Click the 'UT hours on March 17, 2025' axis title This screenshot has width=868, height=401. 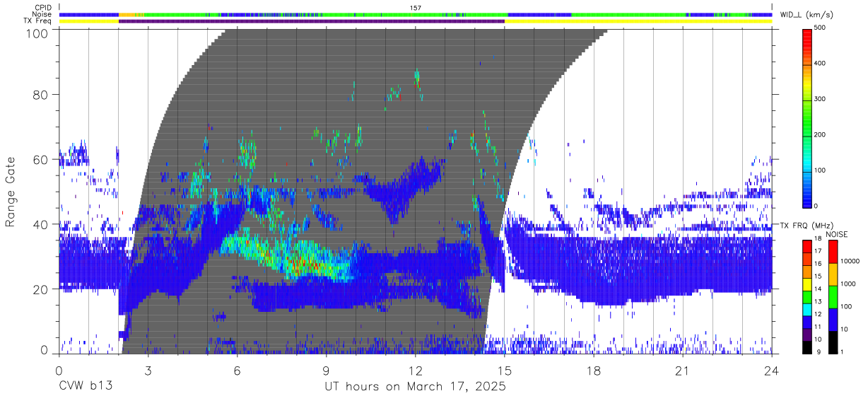(x=415, y=387)
